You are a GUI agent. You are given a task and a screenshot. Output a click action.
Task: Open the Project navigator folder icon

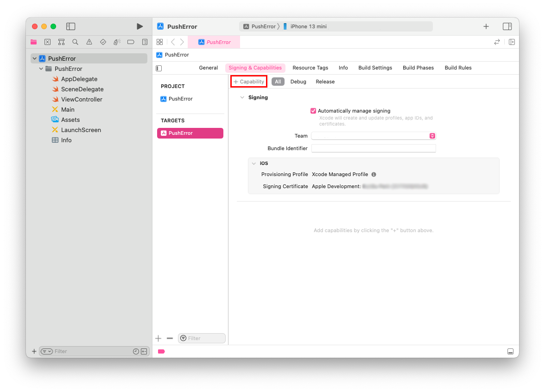[34, 42]
